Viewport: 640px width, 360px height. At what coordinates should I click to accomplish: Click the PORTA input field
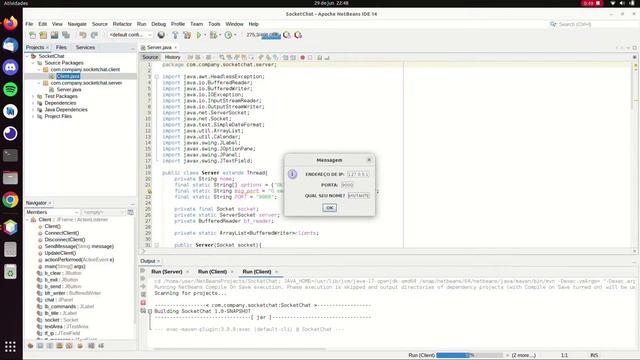(x=347, y=185)
